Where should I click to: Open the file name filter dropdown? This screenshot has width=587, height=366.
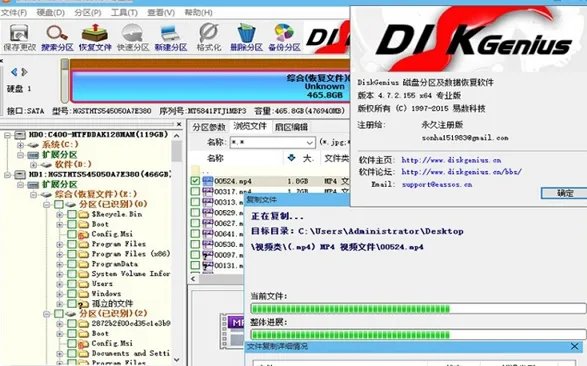[310, 143]
